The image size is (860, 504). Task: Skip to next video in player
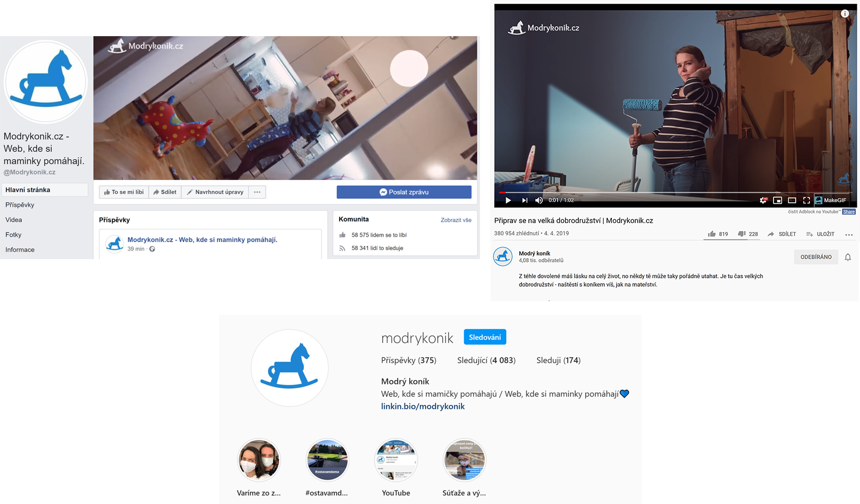[525, 200]
